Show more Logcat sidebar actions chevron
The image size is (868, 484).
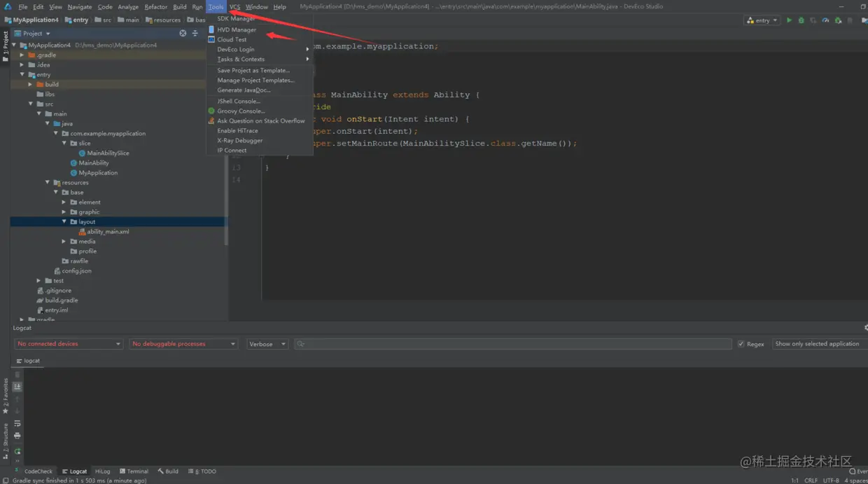pos(17,461)
